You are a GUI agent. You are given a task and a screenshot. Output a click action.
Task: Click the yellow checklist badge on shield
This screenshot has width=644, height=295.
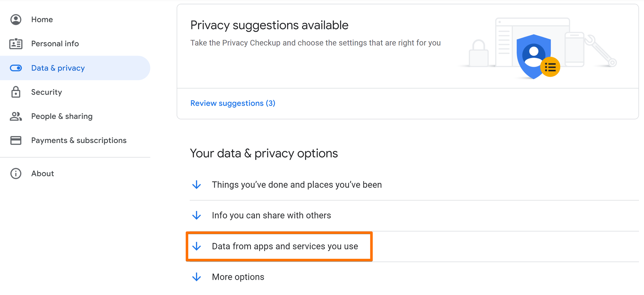point(550,67)
